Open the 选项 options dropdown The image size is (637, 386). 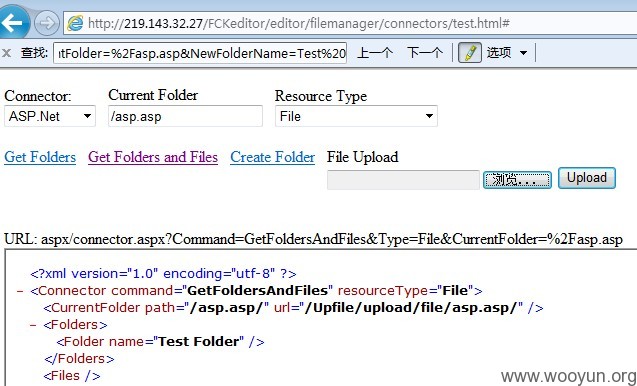(507, 53)
